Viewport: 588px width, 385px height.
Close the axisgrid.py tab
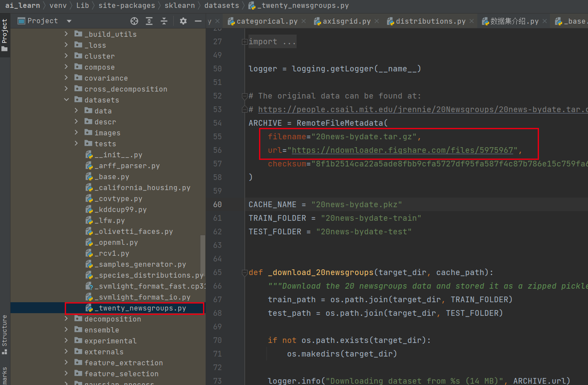(x=377, y=21)
